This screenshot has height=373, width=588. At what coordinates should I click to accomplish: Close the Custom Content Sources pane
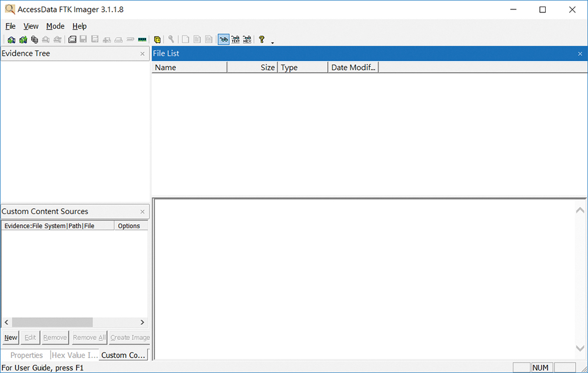pos(142,212)
